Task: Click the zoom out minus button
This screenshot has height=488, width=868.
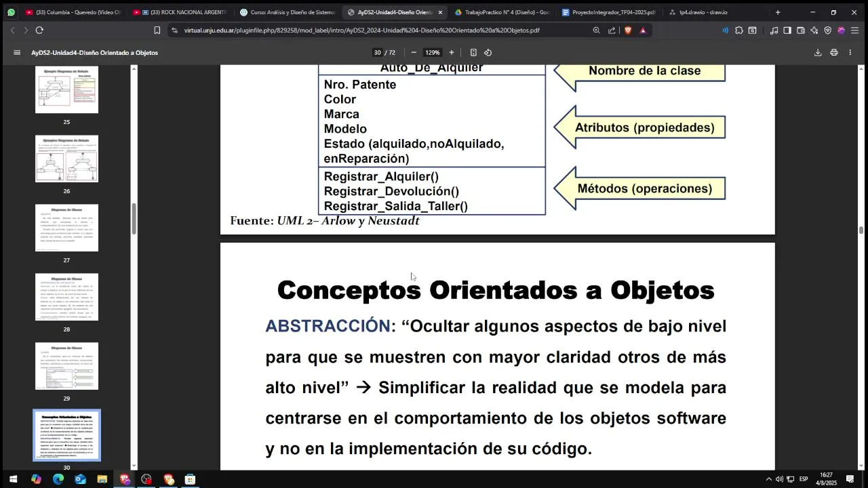Action: [414, 52]
